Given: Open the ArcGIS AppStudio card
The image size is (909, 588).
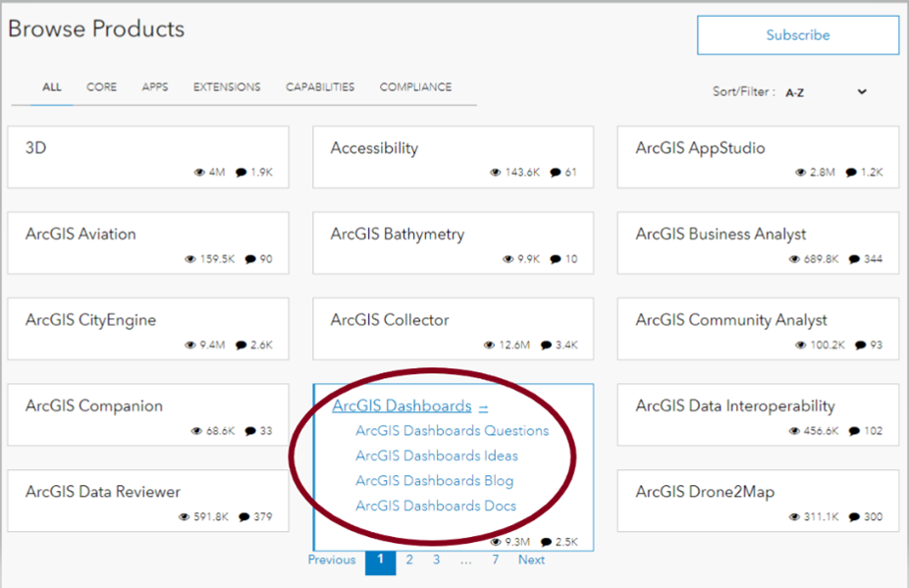Looking at the screenshot, I should pyautogui.click(x=758, y=157).
